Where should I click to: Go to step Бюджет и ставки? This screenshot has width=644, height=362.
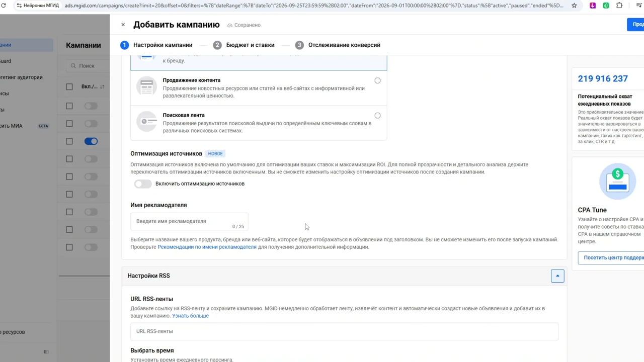tap(244, 45)
